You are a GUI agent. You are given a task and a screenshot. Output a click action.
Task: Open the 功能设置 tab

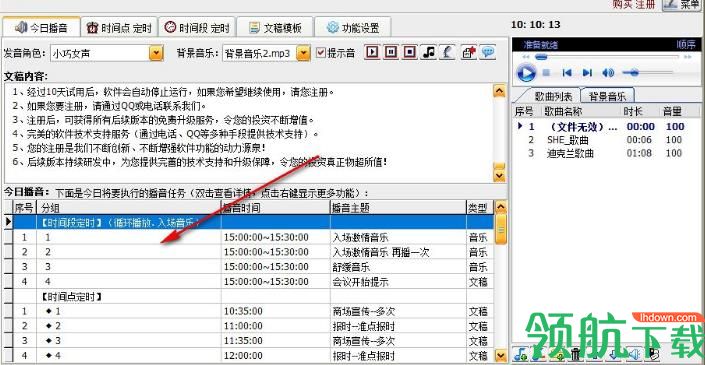tap(352, 27)
